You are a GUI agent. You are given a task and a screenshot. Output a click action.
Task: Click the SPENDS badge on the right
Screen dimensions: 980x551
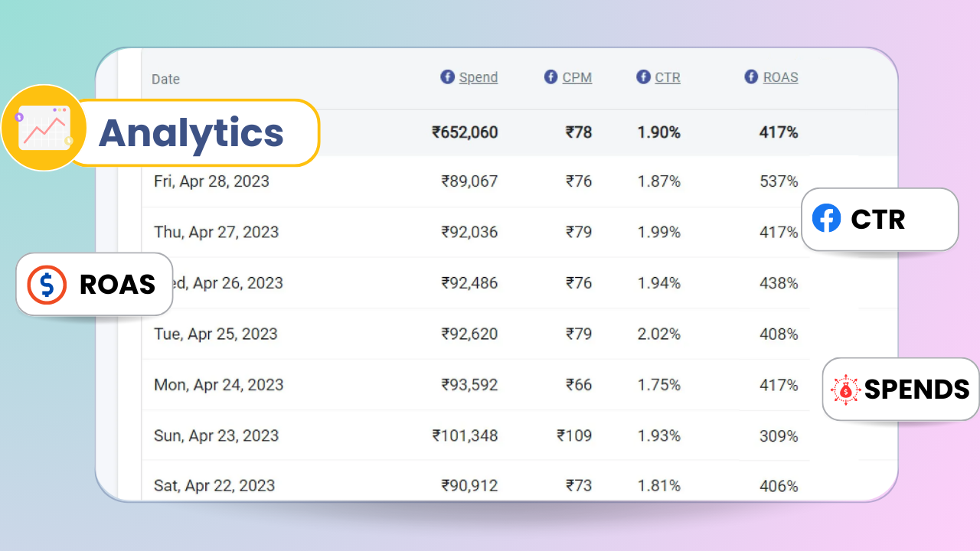[x=900, y=390]
